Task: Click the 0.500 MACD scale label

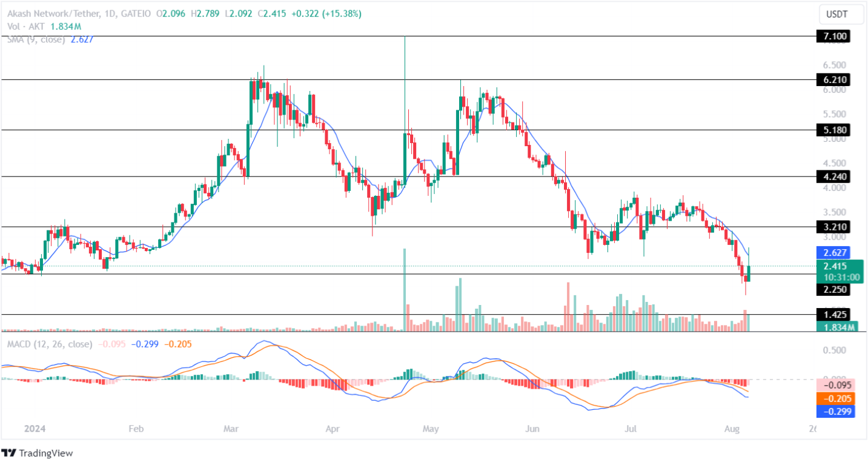Action: 834,350
